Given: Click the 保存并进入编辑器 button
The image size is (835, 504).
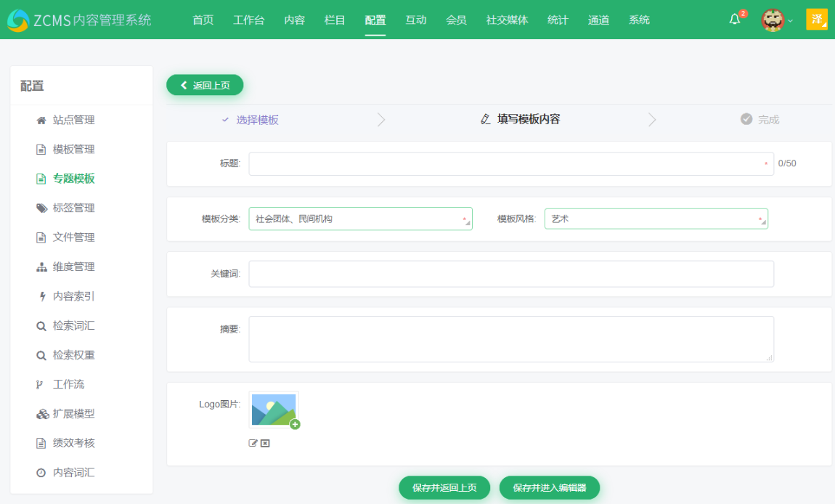Looking at the screenshot, I should (x=549, y=487).
